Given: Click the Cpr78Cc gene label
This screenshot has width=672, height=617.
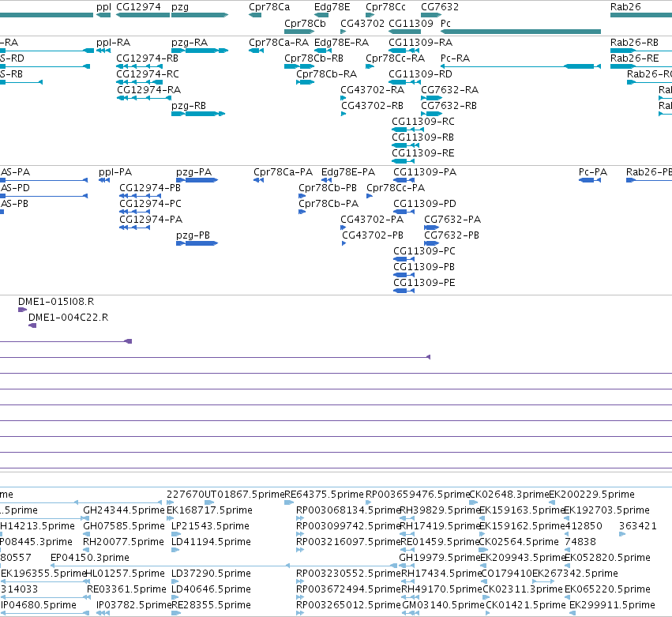Looking at the screenshot, I should (x=385, y=7).
